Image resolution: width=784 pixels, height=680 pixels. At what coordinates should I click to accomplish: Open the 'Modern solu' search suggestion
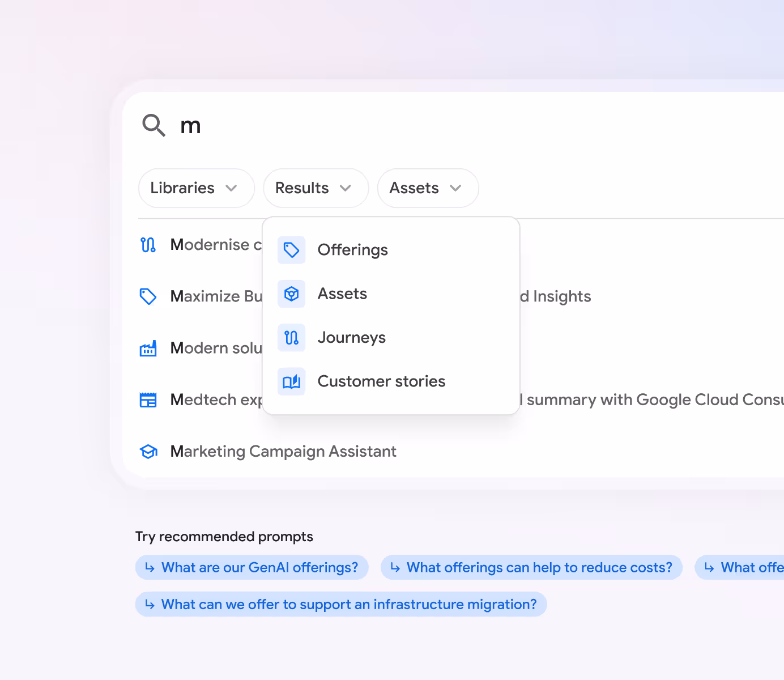click(201, 348)
